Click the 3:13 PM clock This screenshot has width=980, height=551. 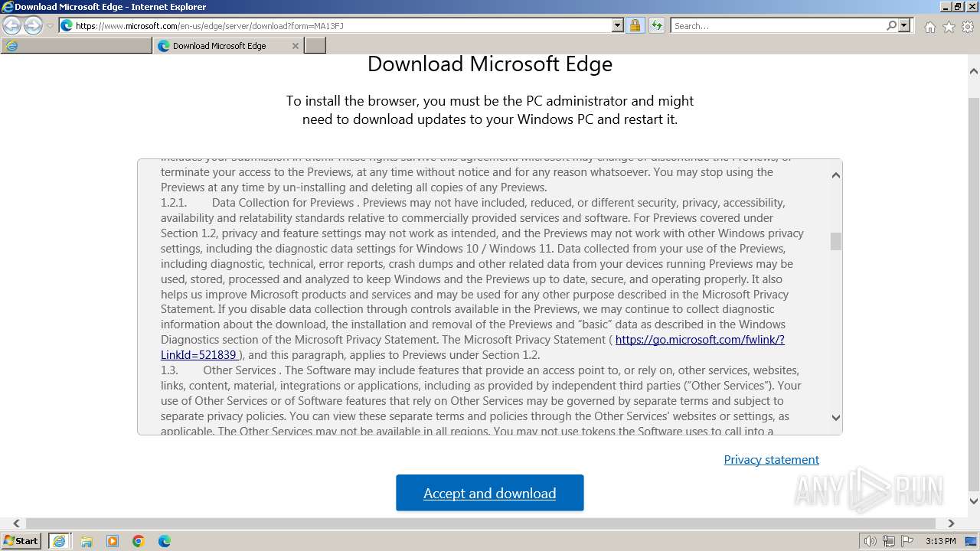click(940, 541)
